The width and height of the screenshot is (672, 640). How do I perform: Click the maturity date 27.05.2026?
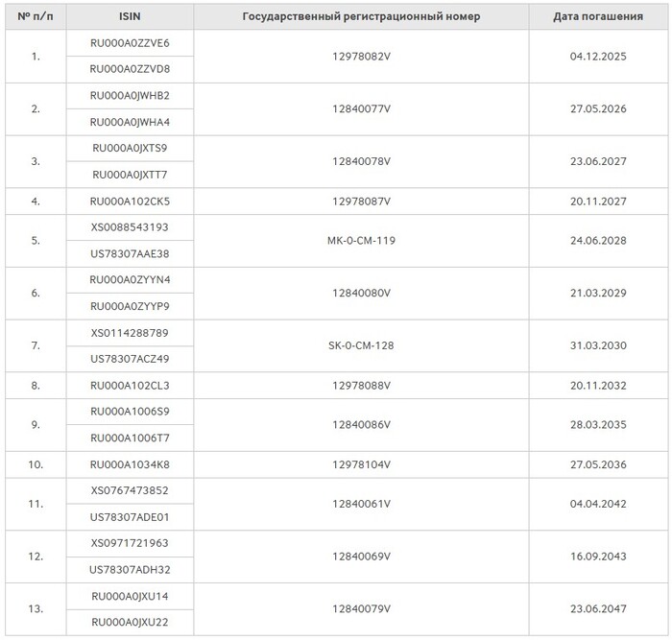[598, 108]
